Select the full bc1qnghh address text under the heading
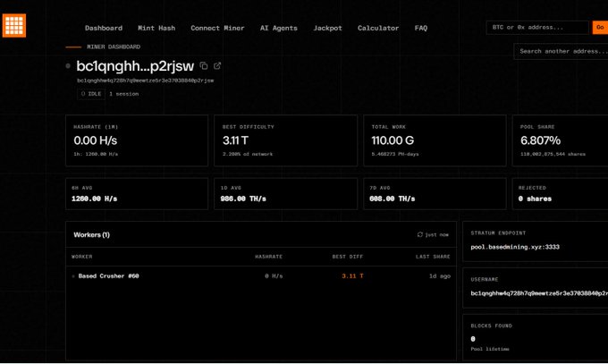Viewport: 608px width, 364px height. [x=146, y=80]
